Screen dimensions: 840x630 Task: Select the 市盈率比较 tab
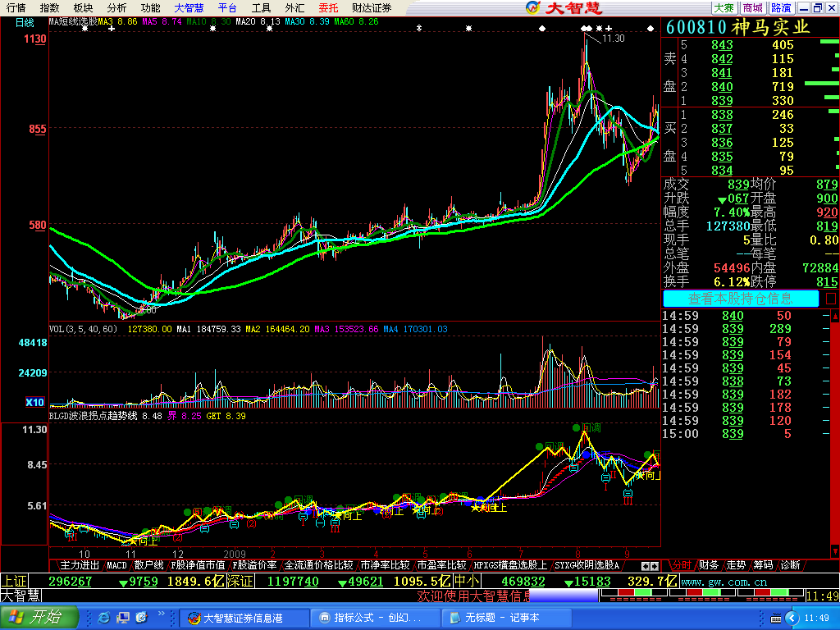coord(441,565)
